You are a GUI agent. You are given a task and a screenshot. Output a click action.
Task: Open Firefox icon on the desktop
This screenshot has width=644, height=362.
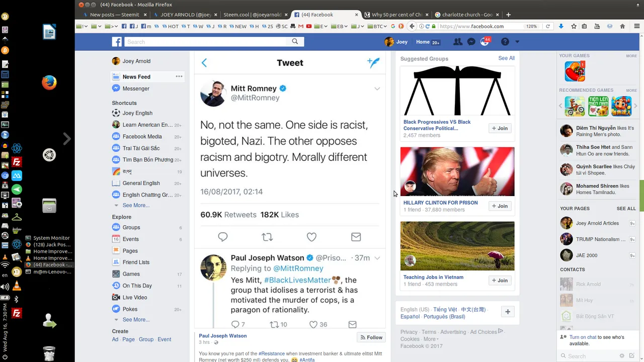(49, 82)
